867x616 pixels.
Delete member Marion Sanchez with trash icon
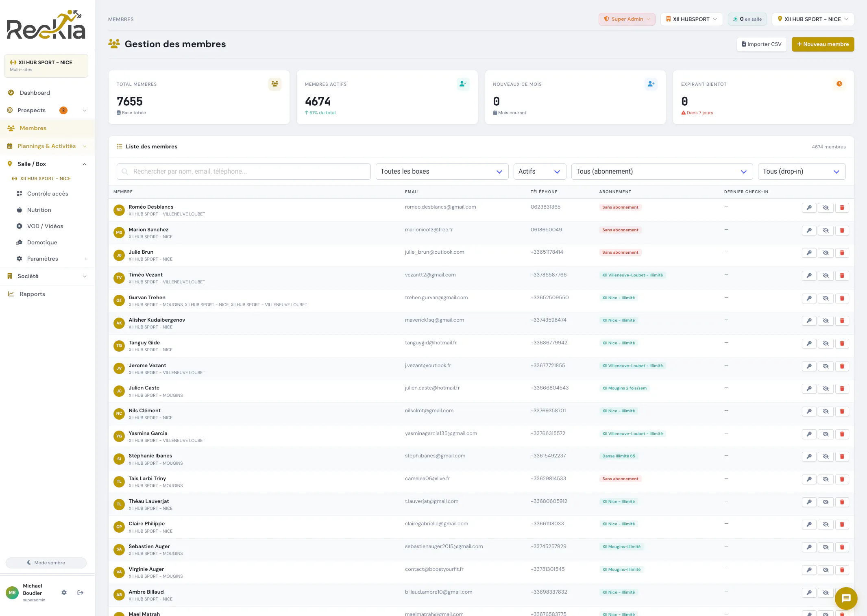pyautogui.click(x=842, y=231)
